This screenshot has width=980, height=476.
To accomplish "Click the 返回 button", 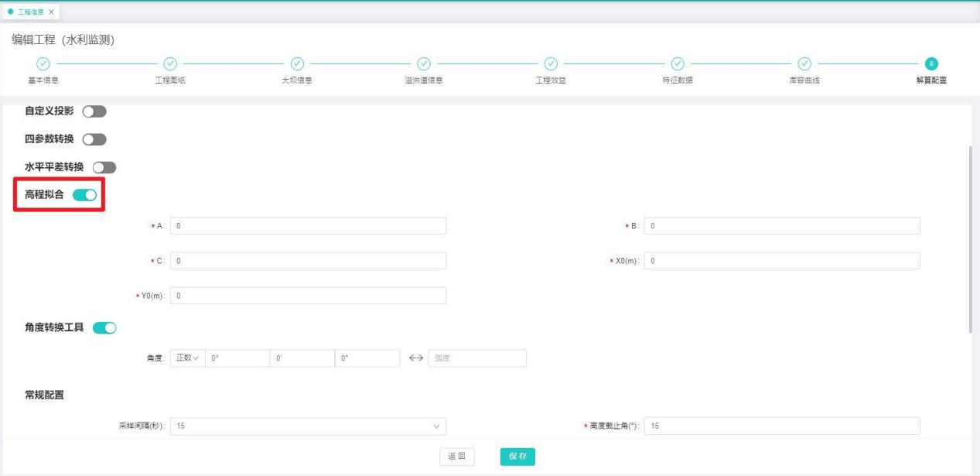I will coord(457,457).
